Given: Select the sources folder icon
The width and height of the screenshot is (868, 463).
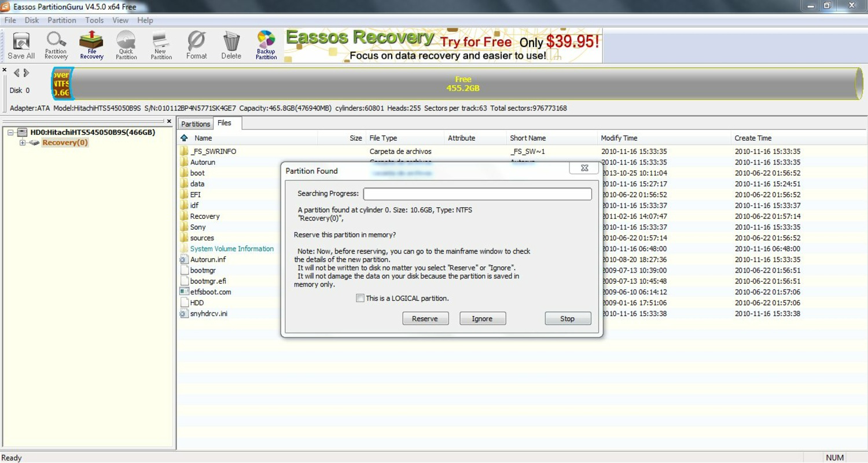Looking at the screenshot, I should click(184, 238).
